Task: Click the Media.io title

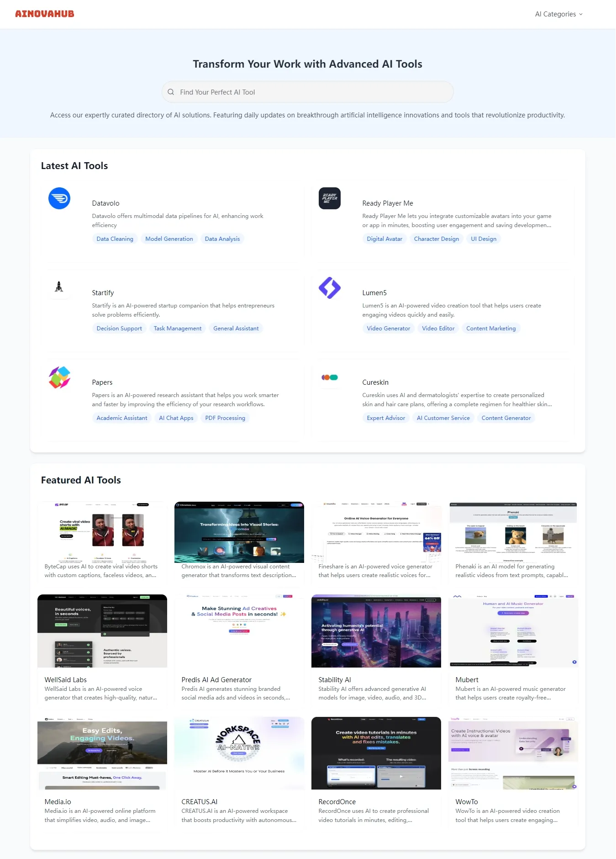Action: (x=58, y=802)
